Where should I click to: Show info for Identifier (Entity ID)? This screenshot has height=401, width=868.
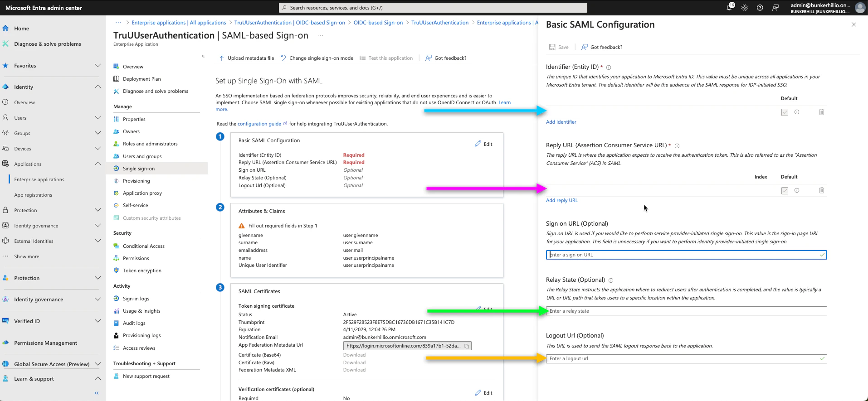click(609, 68)
